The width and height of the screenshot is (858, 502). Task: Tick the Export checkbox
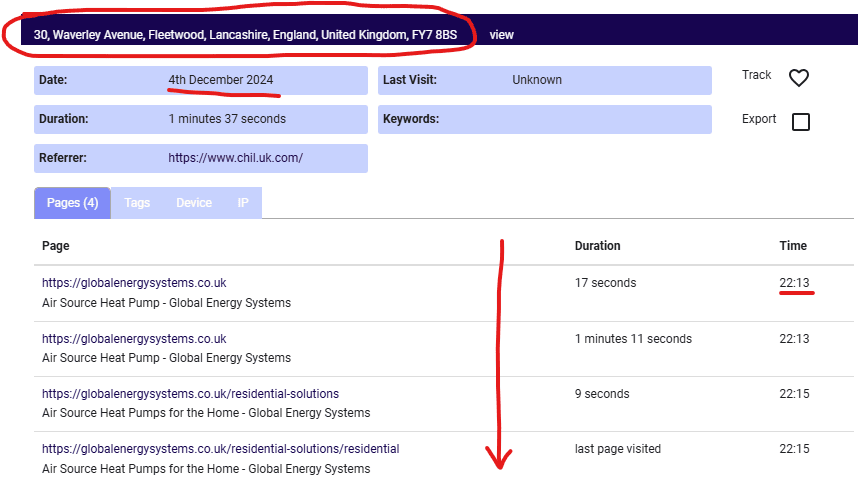point(801,122)
